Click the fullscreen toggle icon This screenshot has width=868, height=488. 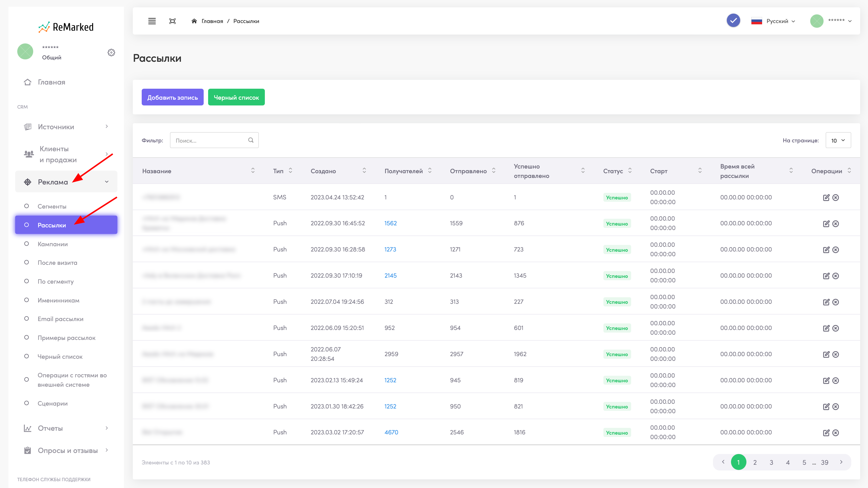(172, 21)
